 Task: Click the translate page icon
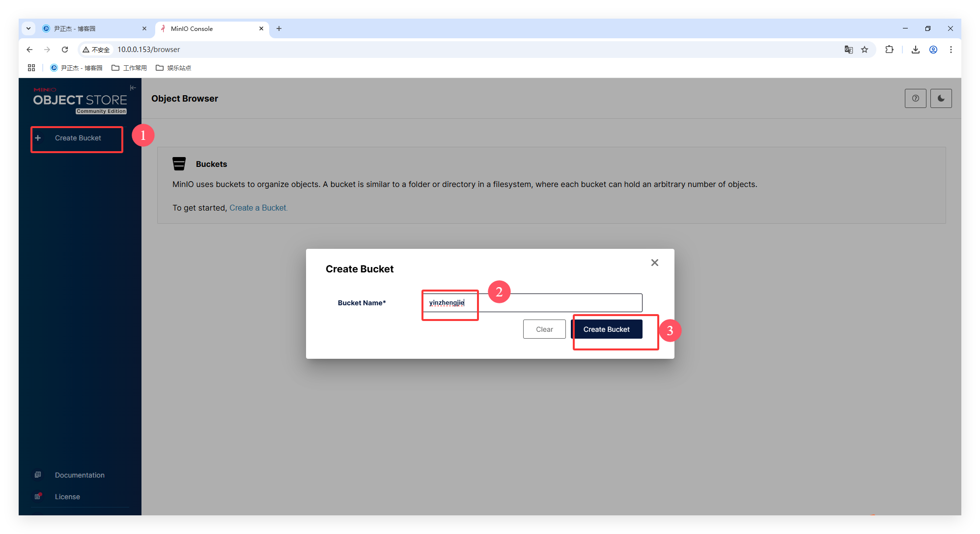point(848,50)
